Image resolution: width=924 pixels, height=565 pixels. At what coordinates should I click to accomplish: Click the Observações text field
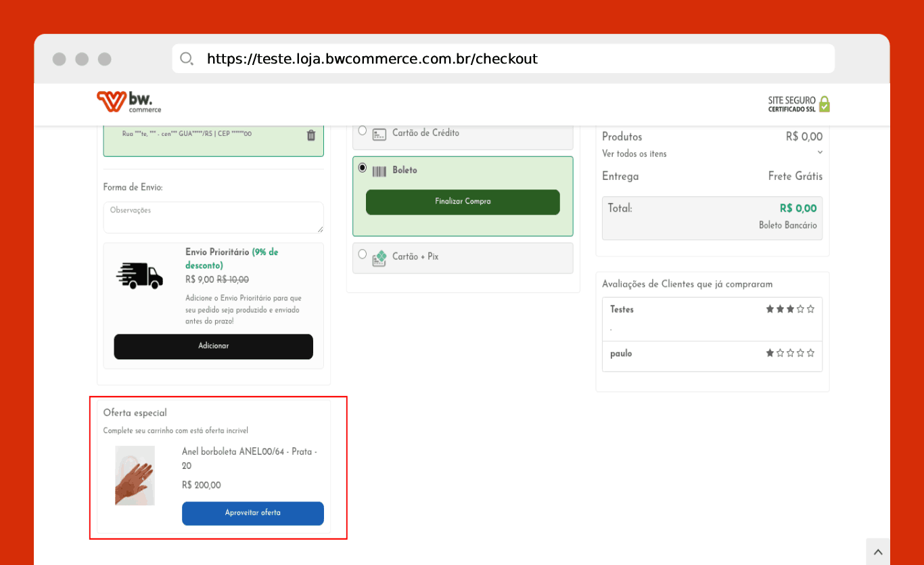tap(213, 217)
